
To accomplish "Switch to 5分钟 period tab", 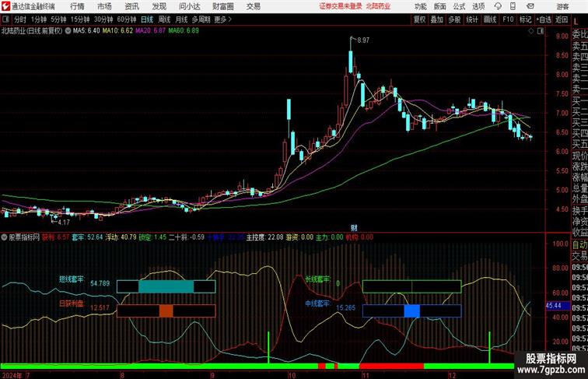I will [58, 19].
